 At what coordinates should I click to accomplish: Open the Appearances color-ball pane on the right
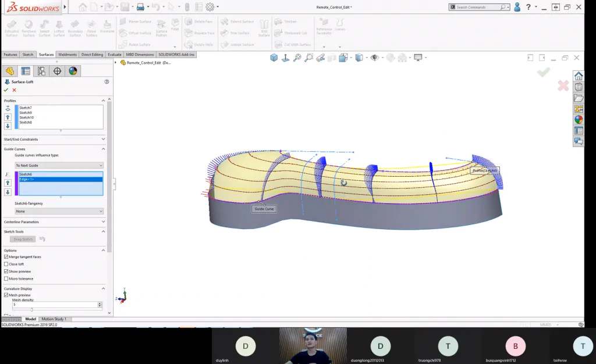tap(579, 120)
